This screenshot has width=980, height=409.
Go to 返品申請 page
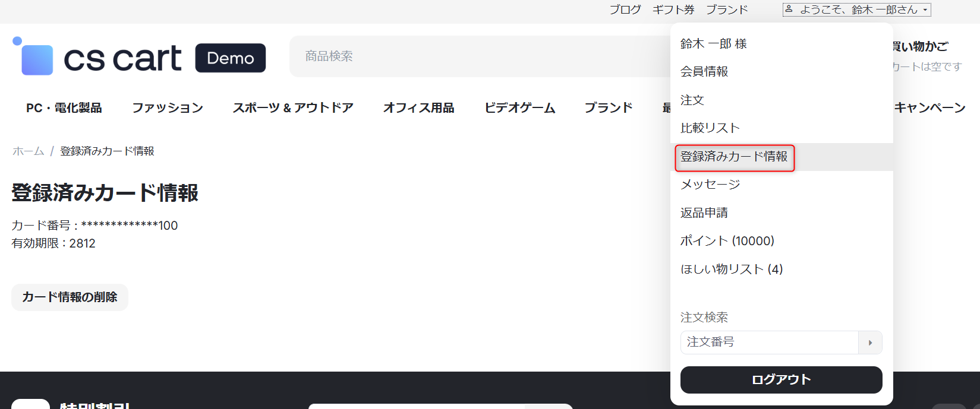pos(704,213)
